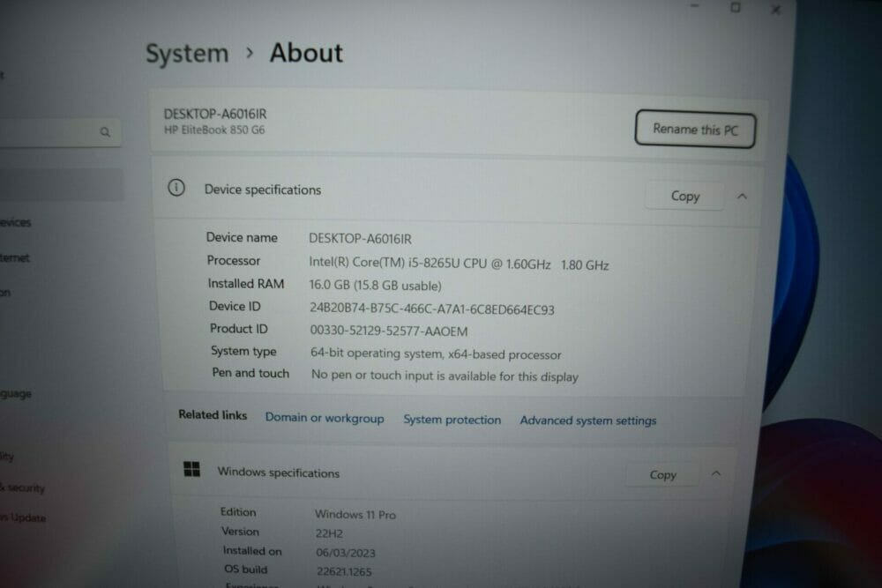The height and width of the screenshot is (588, 882).
Task: Open Domain or workgroup link
Action: tap(325, 418)
